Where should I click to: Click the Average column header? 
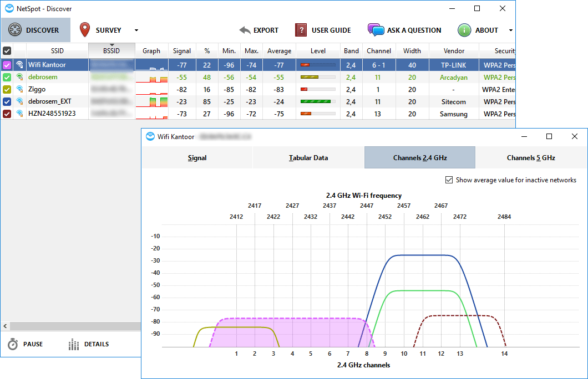click(x=280, y=50)
